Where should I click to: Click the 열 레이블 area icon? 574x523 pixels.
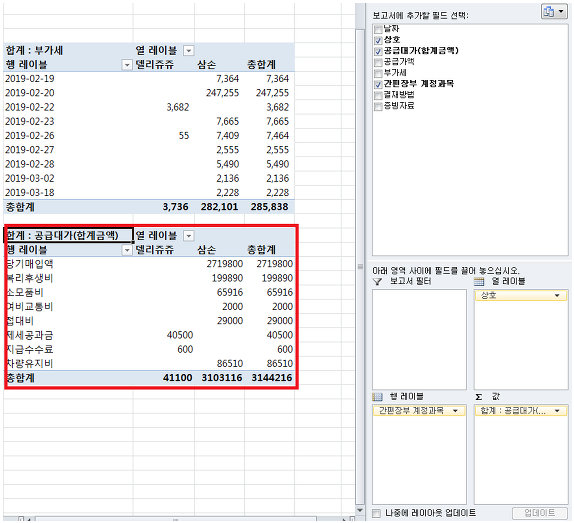tap(479, 281)
